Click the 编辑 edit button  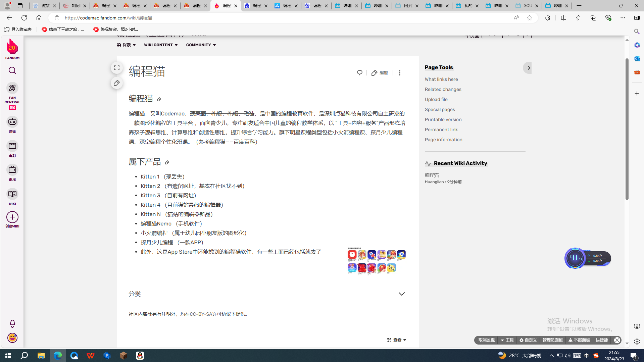pyautogui.click(x=380, y=73)
